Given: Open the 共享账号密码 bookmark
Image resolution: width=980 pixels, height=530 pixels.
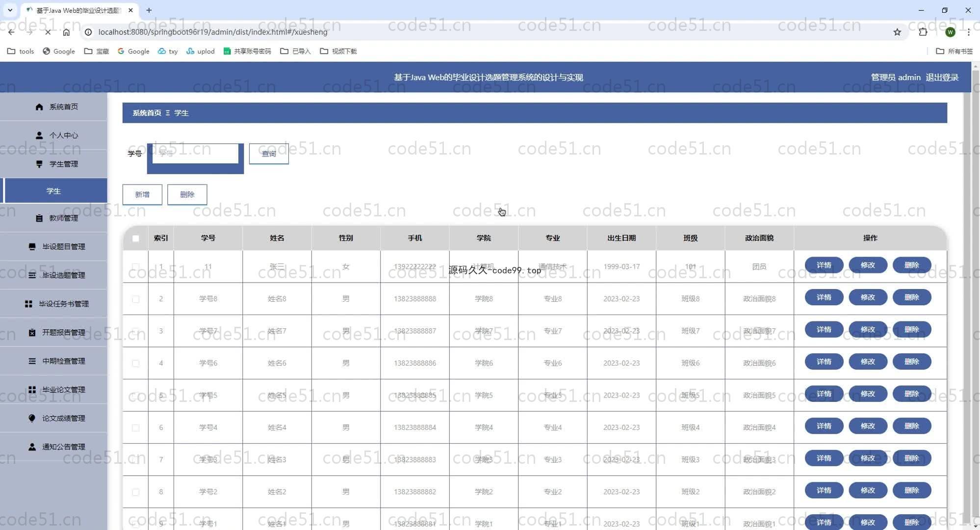Looking at the screenshot, I should click(x=247, y=51).
